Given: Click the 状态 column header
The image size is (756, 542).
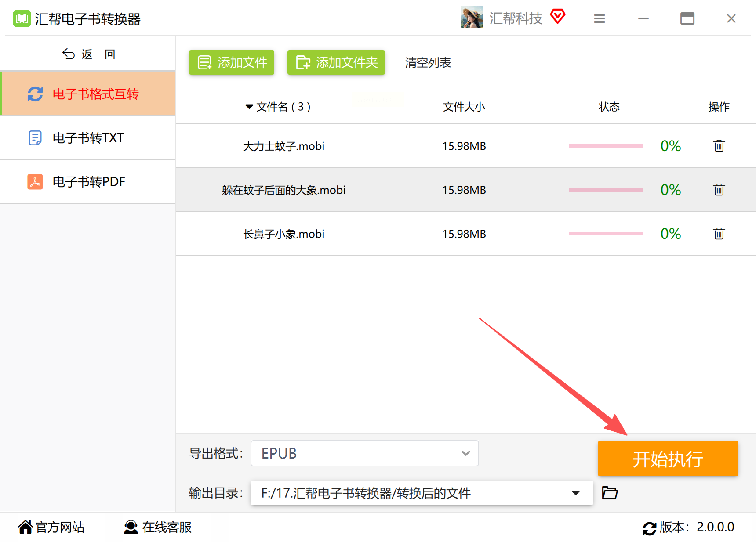Looking at the screenshot, I should 609,107.
